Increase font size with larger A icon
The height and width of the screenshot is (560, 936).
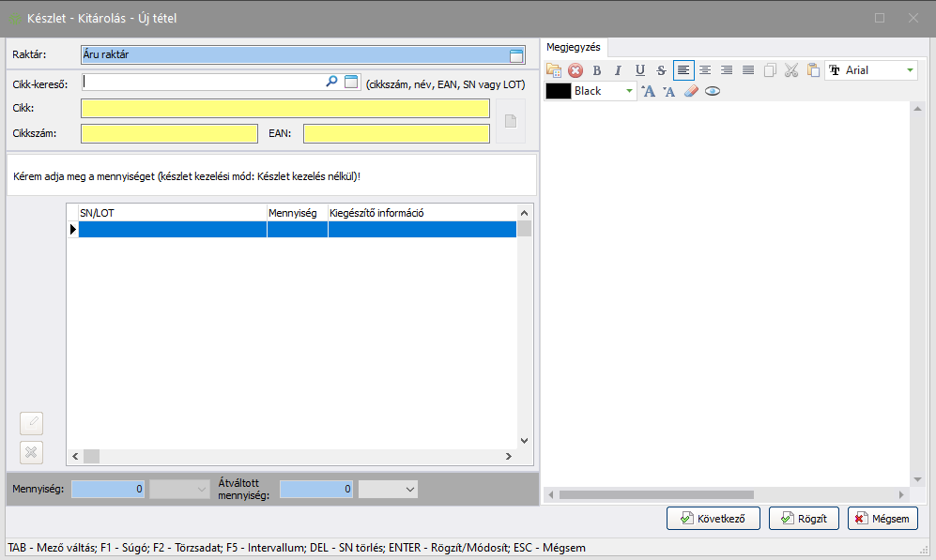pyautogui.click(x=648, y=91)
